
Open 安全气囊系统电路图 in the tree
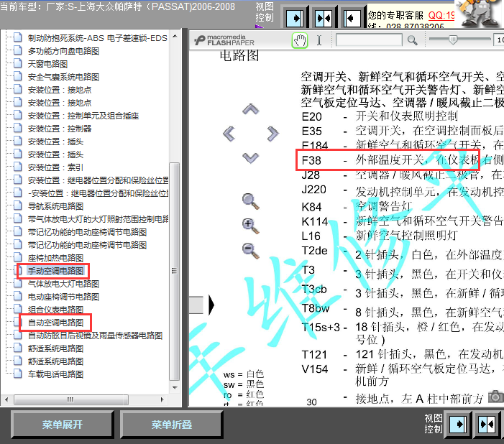click(63, 77)
